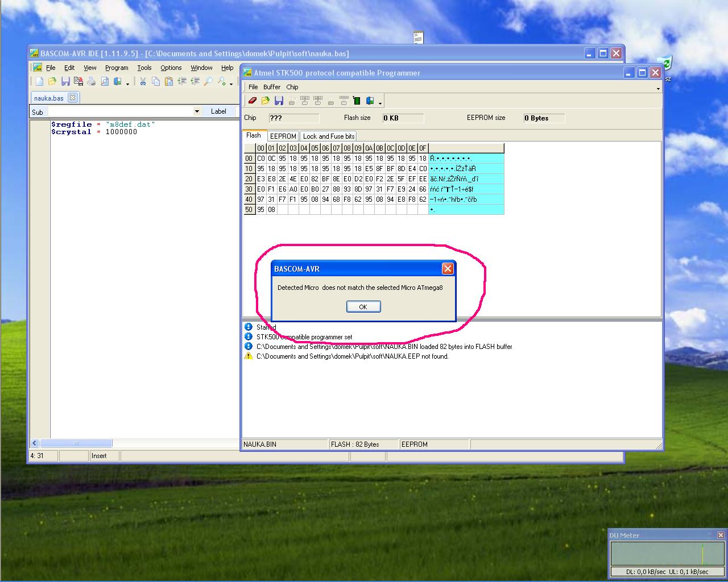The image size is (728, 582).
Task: Click the Paste clipboard icon in IDE toolbar
Action: 169,82
